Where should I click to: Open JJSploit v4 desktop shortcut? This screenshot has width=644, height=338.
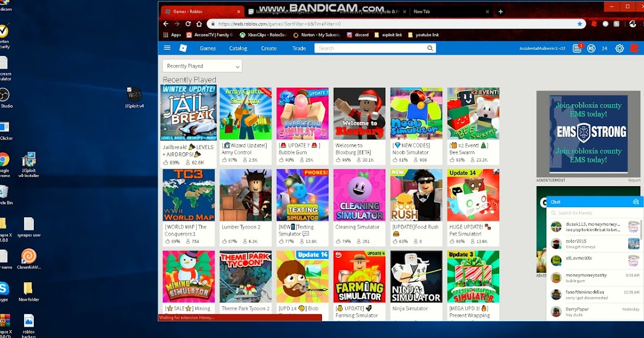(x=134, y=97)
